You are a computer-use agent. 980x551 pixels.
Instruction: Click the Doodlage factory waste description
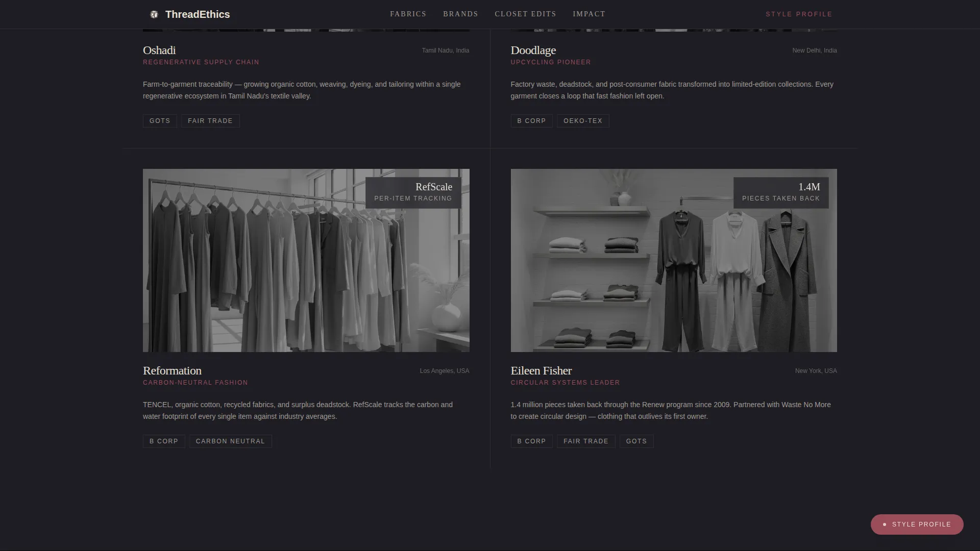click(672, 90)
